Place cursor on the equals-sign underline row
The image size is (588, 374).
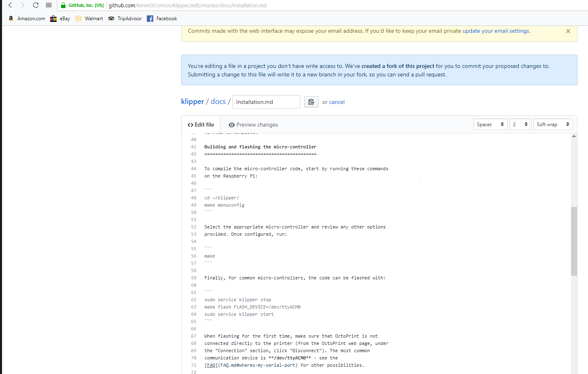click(x=260, y=154)
